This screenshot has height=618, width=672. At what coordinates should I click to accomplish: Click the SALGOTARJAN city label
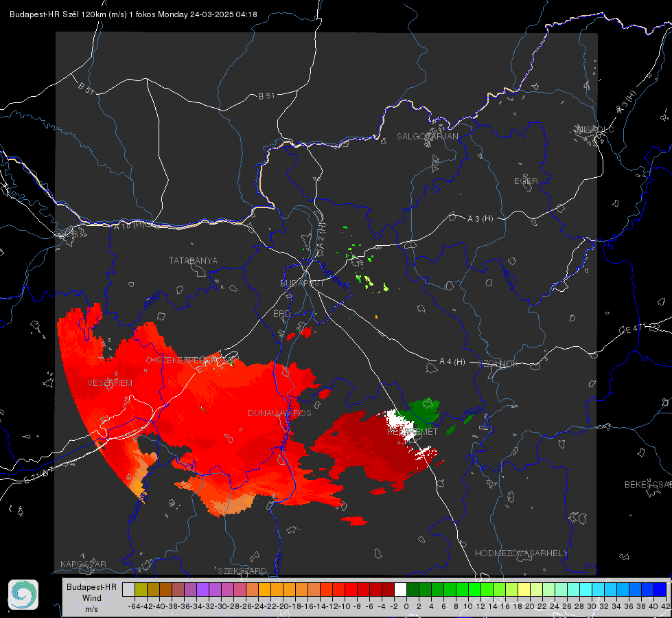427,137
